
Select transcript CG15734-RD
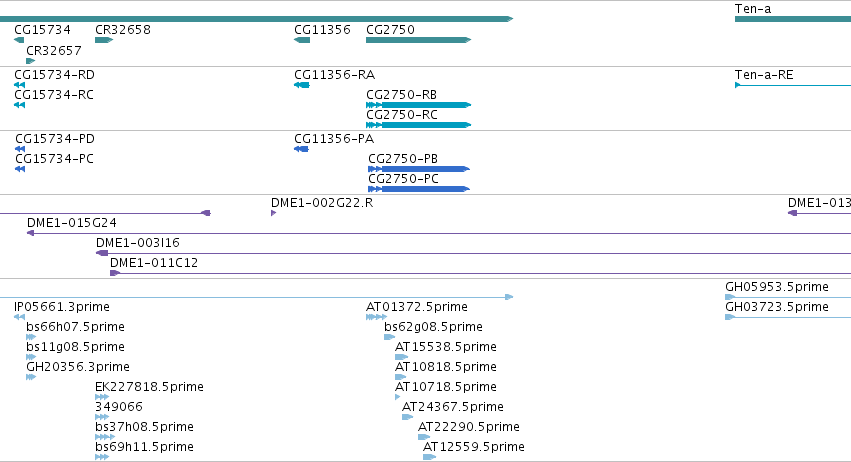click(54, 75)
